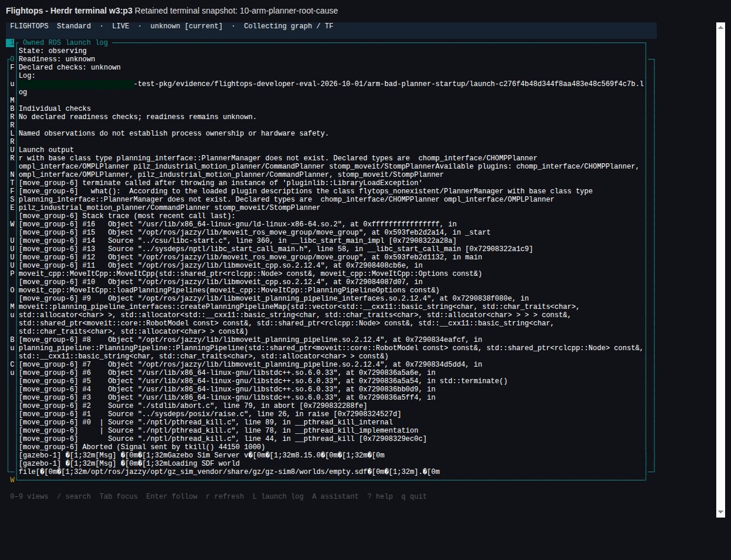This screenshot has width=731, height=560.
Task: Show '? help' from the footer
Action: point(380,496)
